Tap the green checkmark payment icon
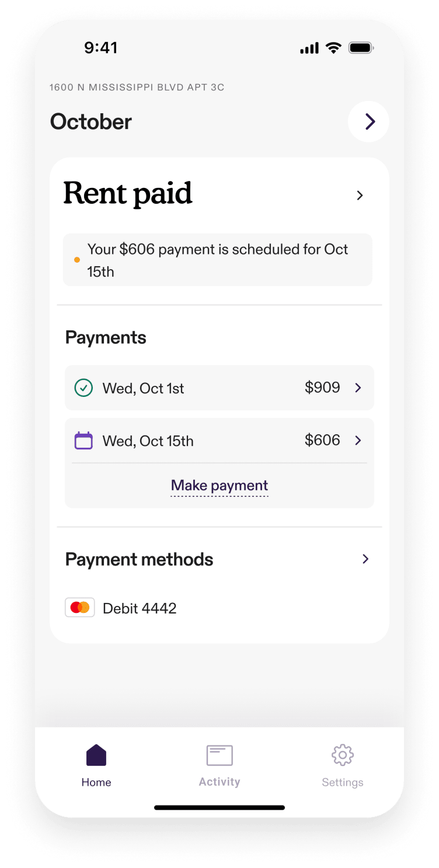 (83, 388)
